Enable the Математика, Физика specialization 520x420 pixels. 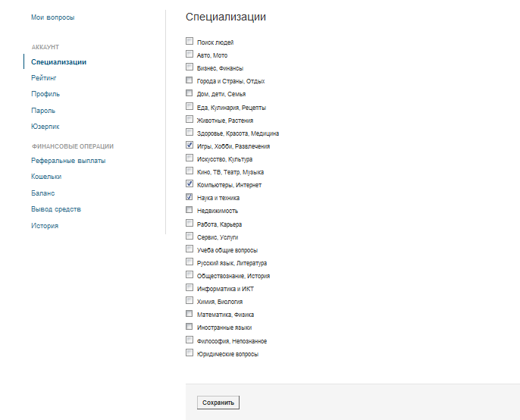pyautogui.click(x=190, y=314)
